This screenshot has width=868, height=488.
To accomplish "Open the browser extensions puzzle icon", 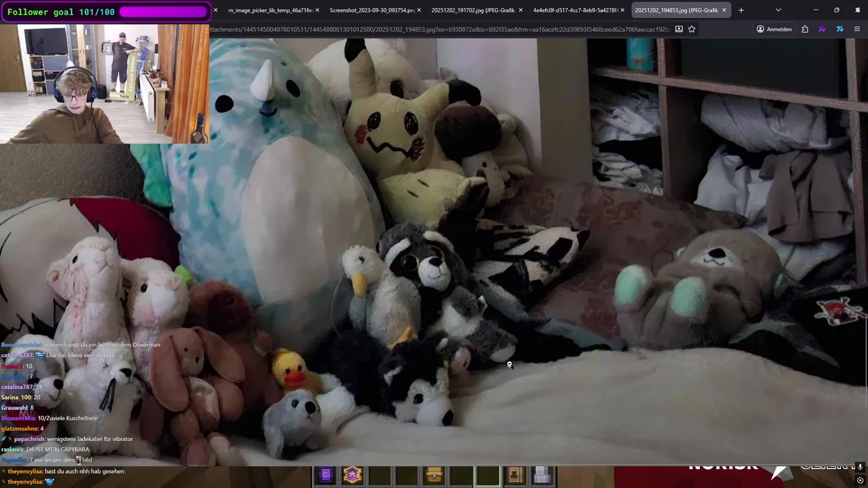I will (x=804, y=29).
